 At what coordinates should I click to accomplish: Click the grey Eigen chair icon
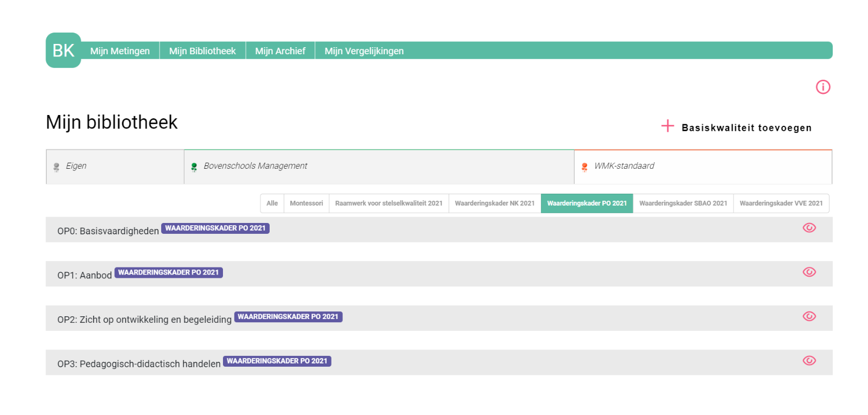tap(56, 167)
